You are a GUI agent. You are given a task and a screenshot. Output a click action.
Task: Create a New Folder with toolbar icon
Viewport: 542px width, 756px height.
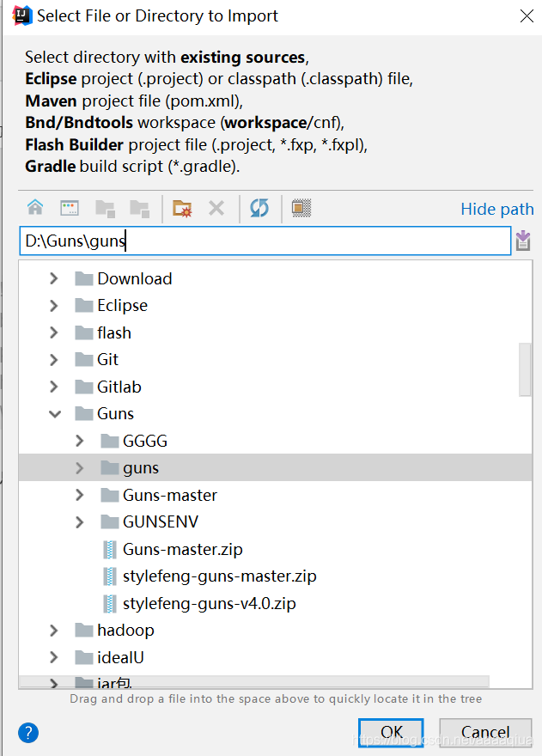click(182, 209)
